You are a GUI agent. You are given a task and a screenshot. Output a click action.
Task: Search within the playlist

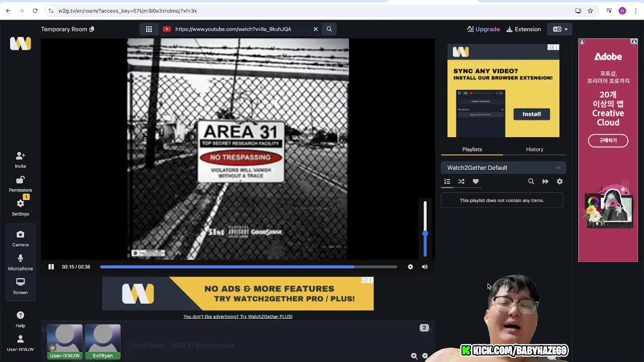point(531,182)
